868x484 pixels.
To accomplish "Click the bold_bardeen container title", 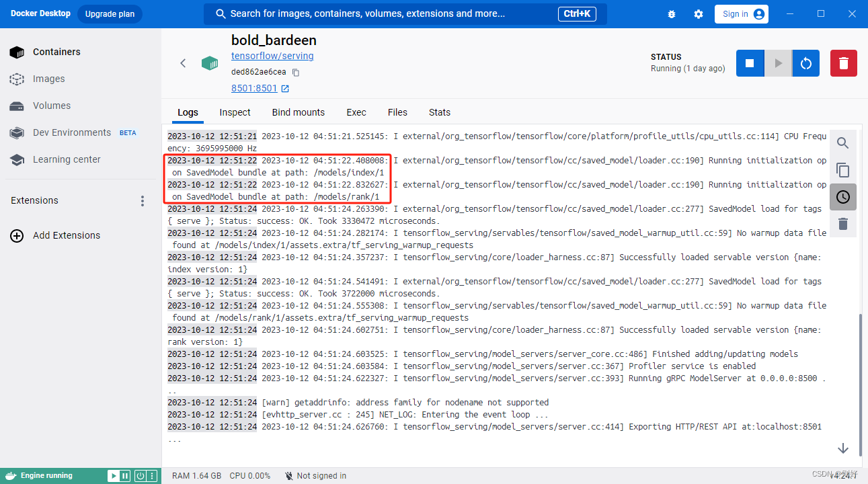I will pos(274,40).
